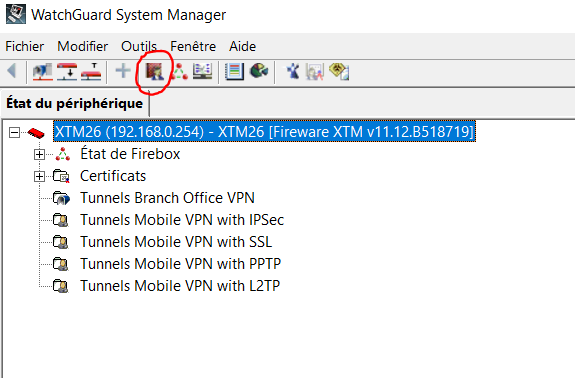Click Connect to Device red firebox icon
Screen dimensions: 575x378
point(67,71)
